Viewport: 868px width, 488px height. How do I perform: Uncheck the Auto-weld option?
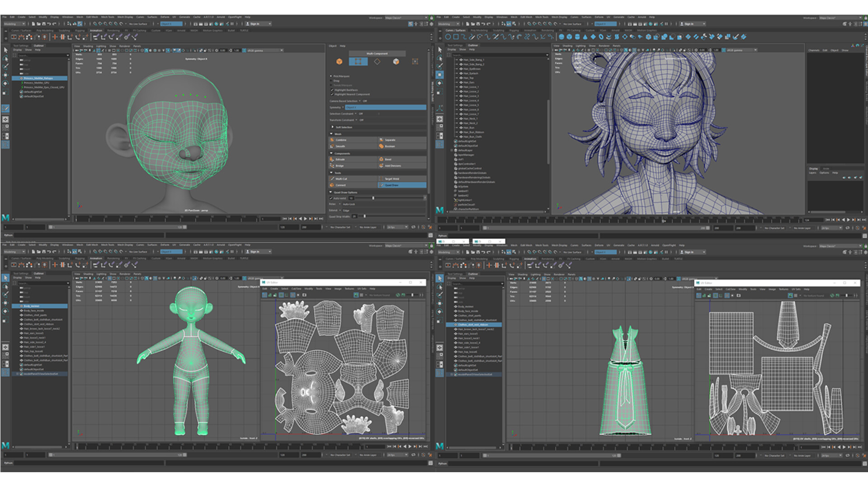click(x=331, y=198)
